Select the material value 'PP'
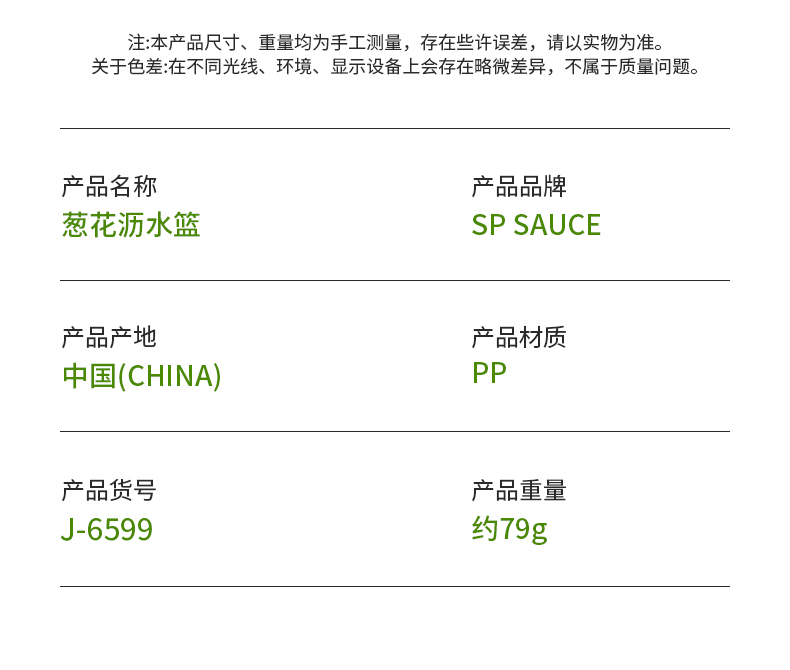The height and width of the screenshot is (670, 790). tap(489, 373)
